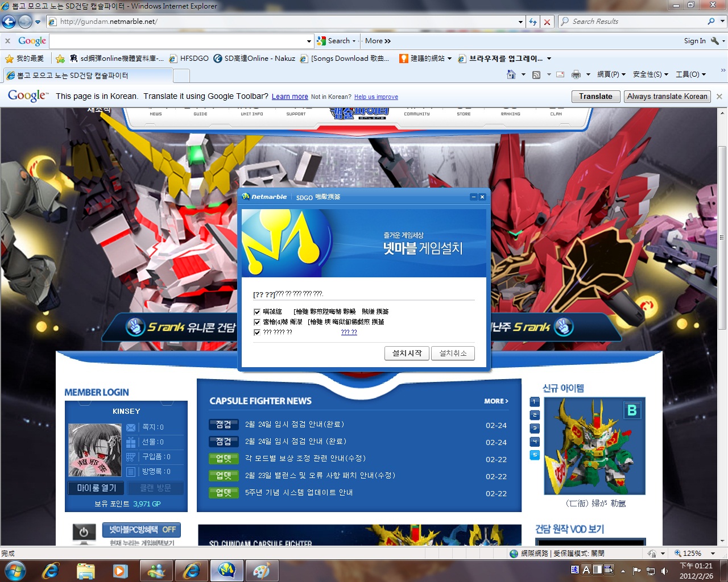Open the Start menu
The height and width of the screenshot is (582, 728).
(x=15, y=570)
